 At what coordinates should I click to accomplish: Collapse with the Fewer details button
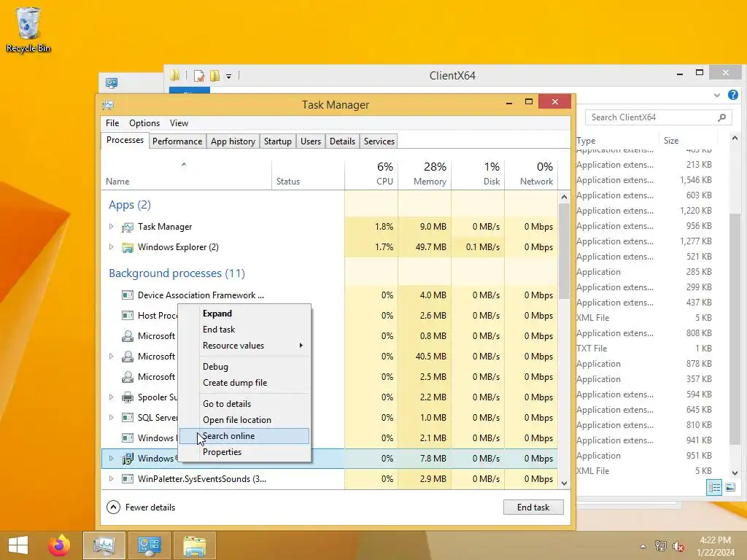pos(141,507)
